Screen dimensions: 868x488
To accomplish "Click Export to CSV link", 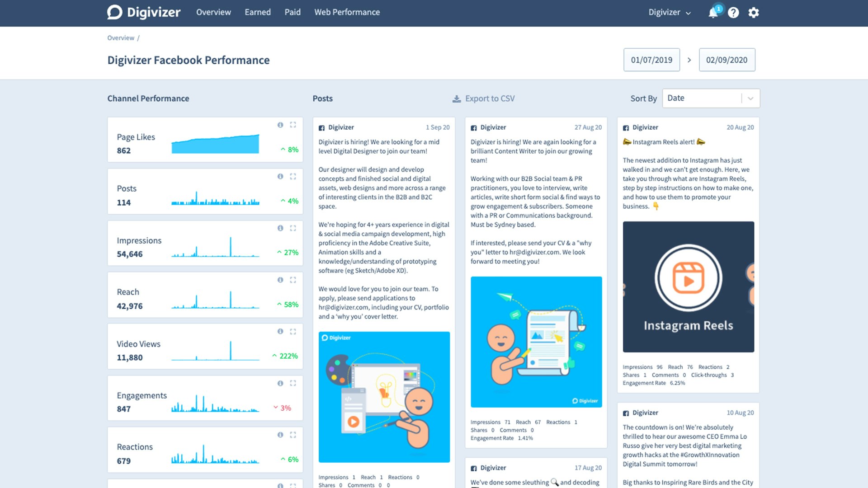I will coord(490,99).
